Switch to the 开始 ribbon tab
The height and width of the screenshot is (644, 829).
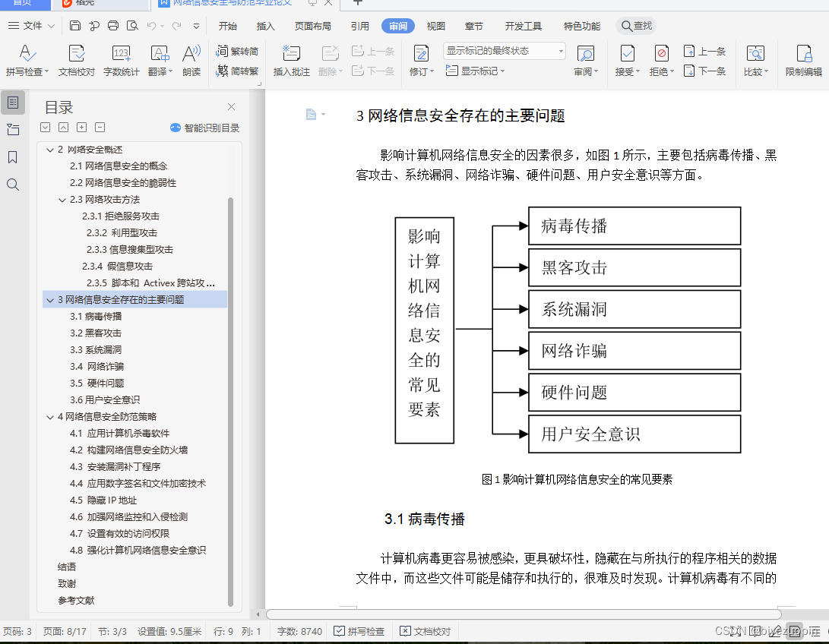pos(228,25)
